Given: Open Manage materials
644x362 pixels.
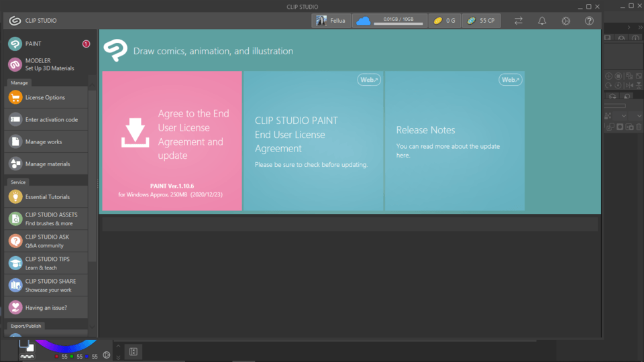Looking at the screenshot, I should click(46, 164).
